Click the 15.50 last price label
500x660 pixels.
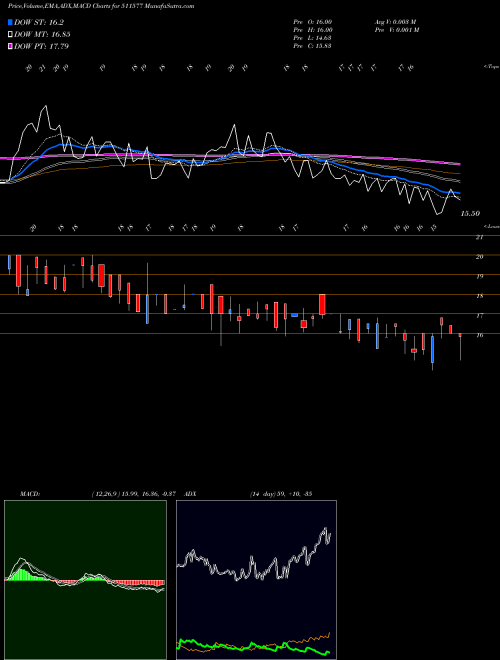tap(470, 214)
